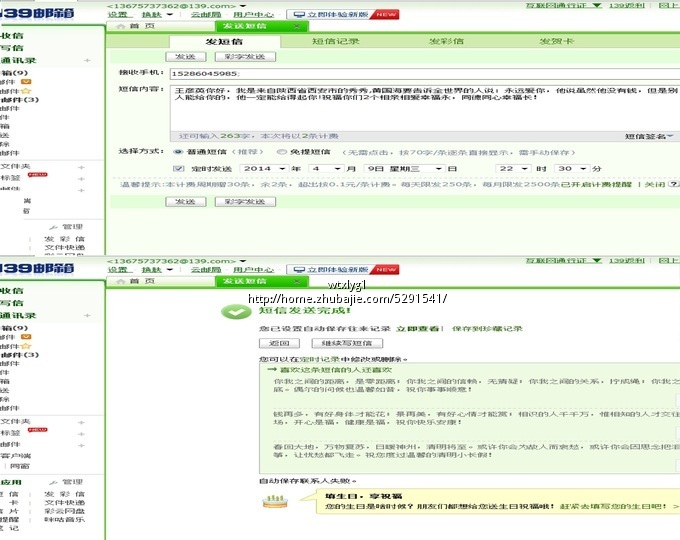Screen dimensions: 680x540
Task: Select the 免提短信 radio option
Action: coord(282,152)
